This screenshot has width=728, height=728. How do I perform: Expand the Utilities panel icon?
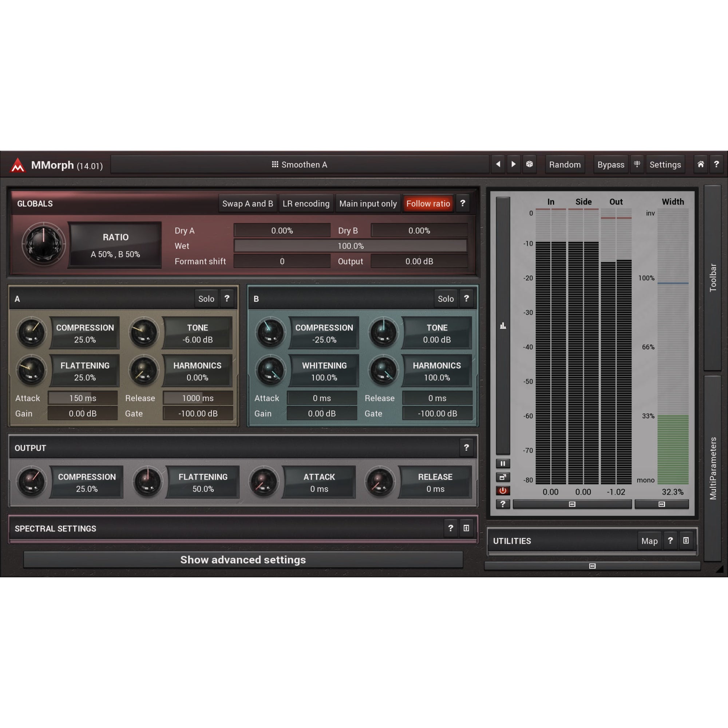coord(686,541)
